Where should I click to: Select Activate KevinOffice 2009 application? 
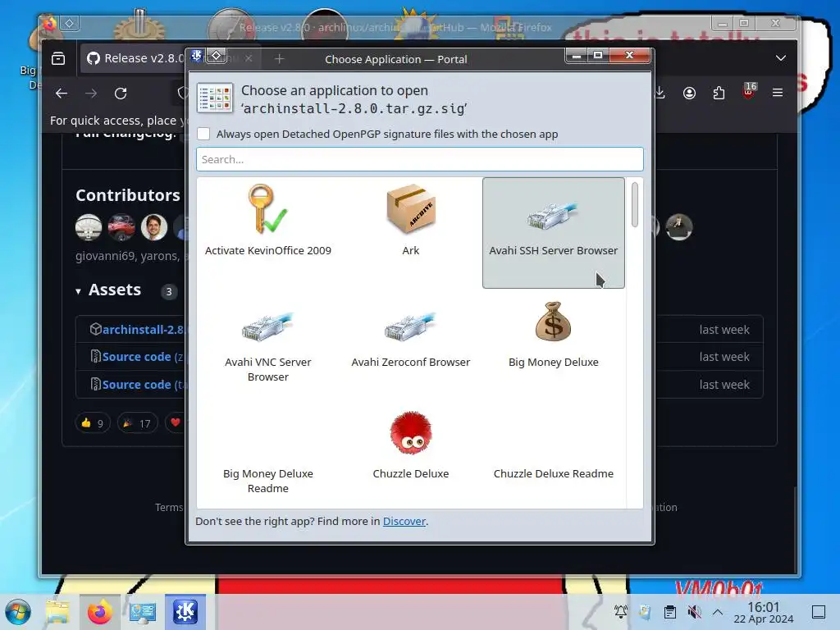[x=268, y=232]
